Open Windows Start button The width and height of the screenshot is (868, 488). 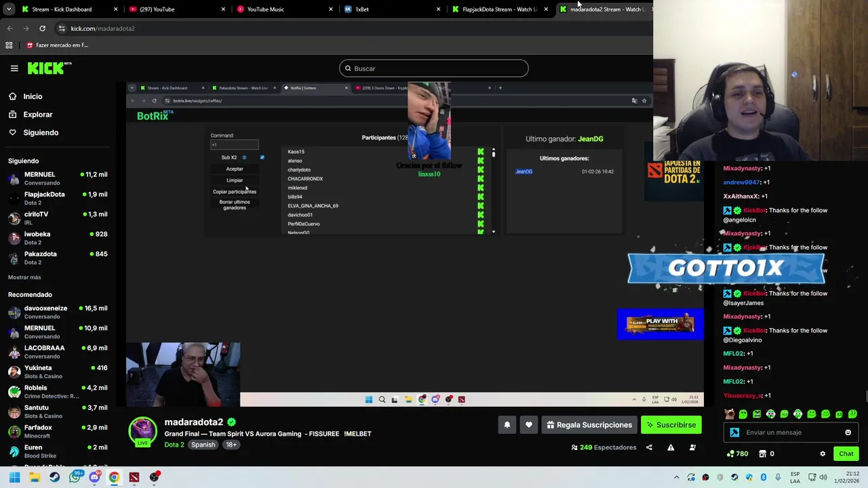(x=14, y=477)
